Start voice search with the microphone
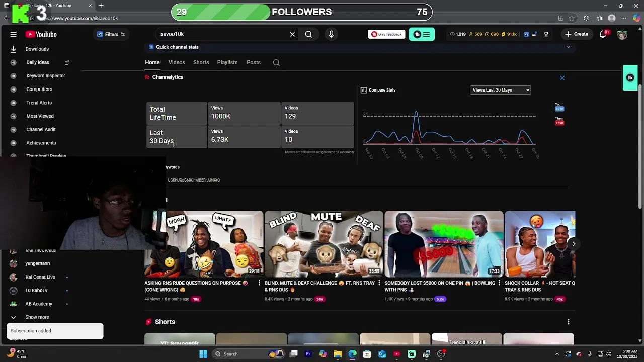This screenshot has height=362, width=644. 331,34
